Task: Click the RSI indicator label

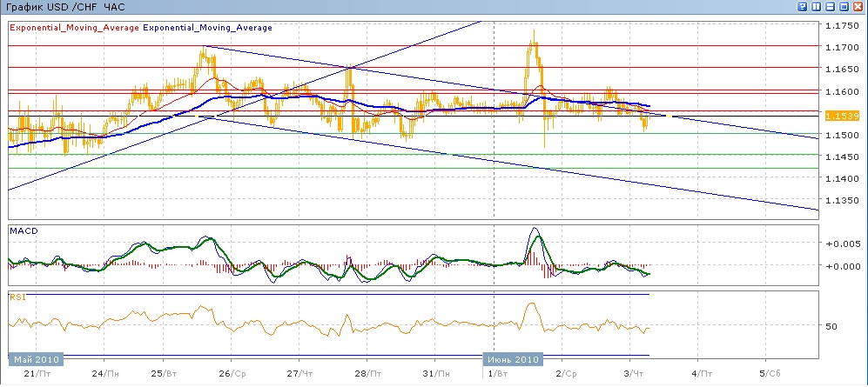Action: click(x=17, y=297)
